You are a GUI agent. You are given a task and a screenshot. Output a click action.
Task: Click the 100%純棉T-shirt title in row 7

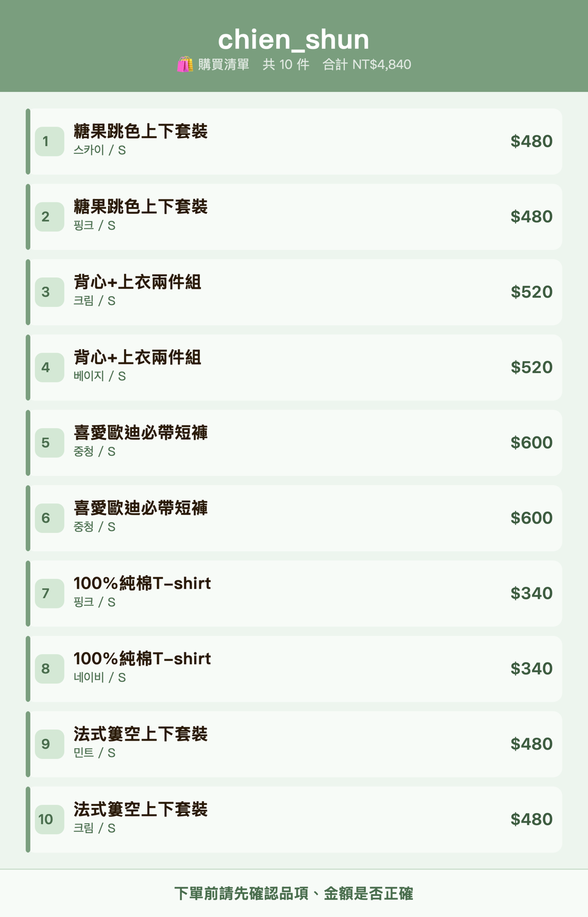142,583
